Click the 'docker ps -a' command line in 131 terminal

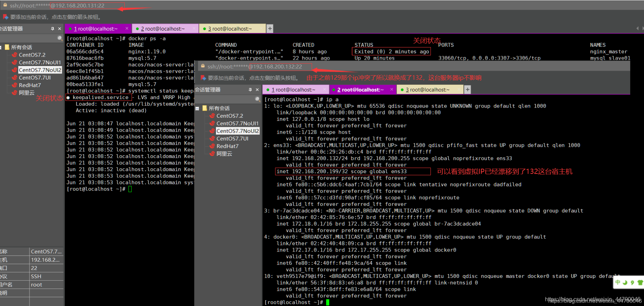[116, 38]
